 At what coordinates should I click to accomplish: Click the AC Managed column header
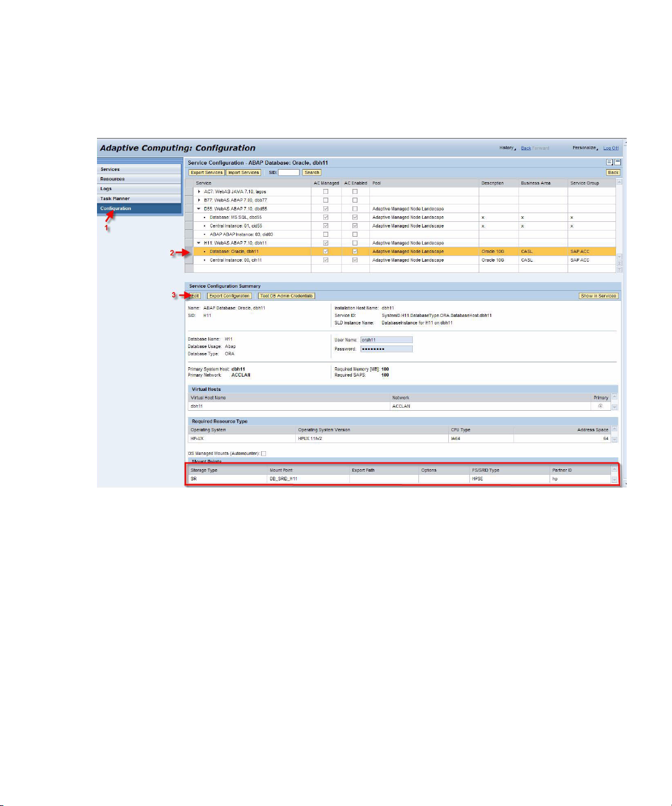click(326, 183)
